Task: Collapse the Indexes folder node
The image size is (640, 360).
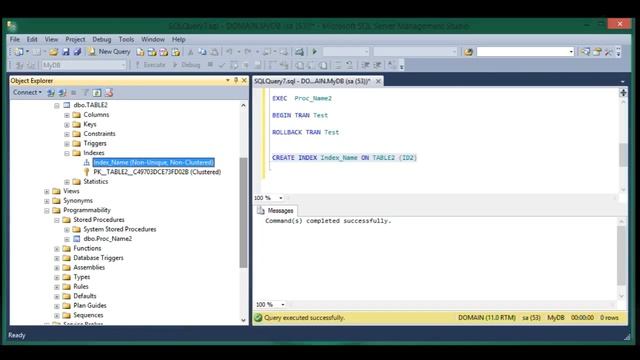Action: click(67, 153)
